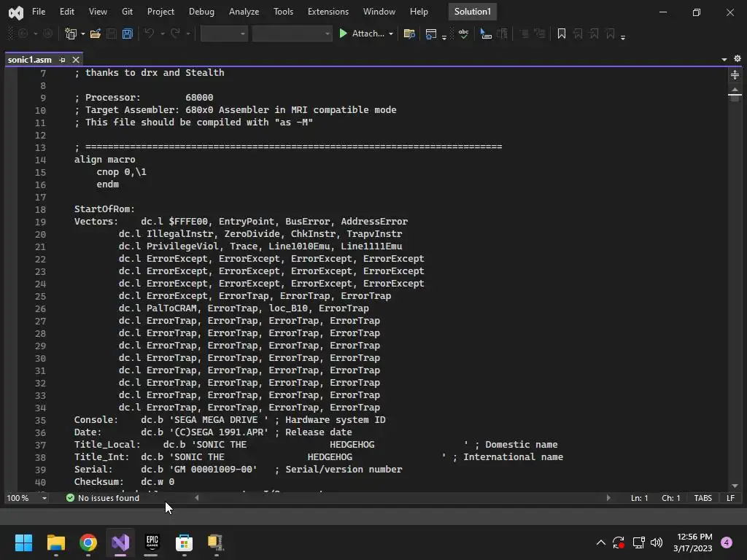747x560 pixels.
Task: Click the Open File folder icon
Action: 96,34
